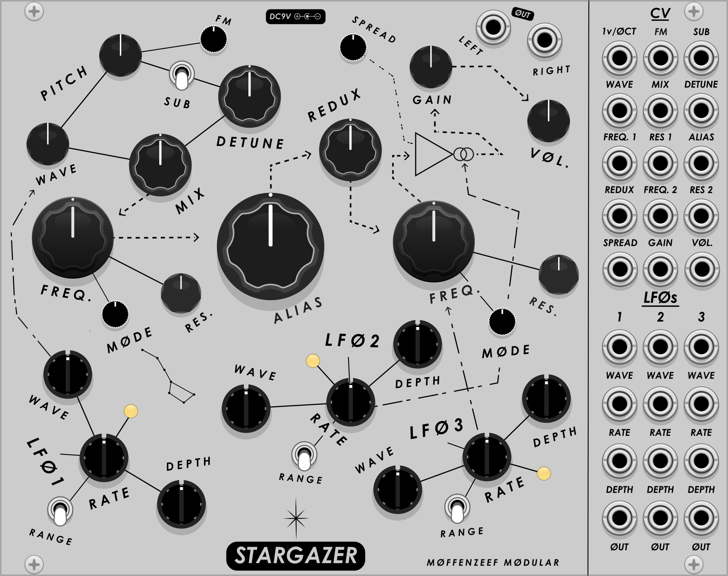Screen dimensions: 728x576
Task: Click the LFO 2 OUT jack
Action: (660, 518)
